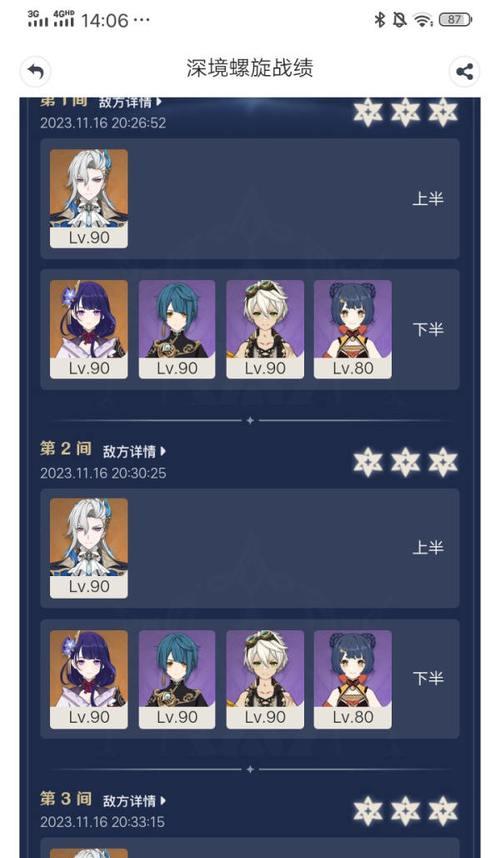Viewport: 500px width, 858px height.
Task: Select Chamber 1 goggles character Lv.90 portrait
Action: pos(265,329)
